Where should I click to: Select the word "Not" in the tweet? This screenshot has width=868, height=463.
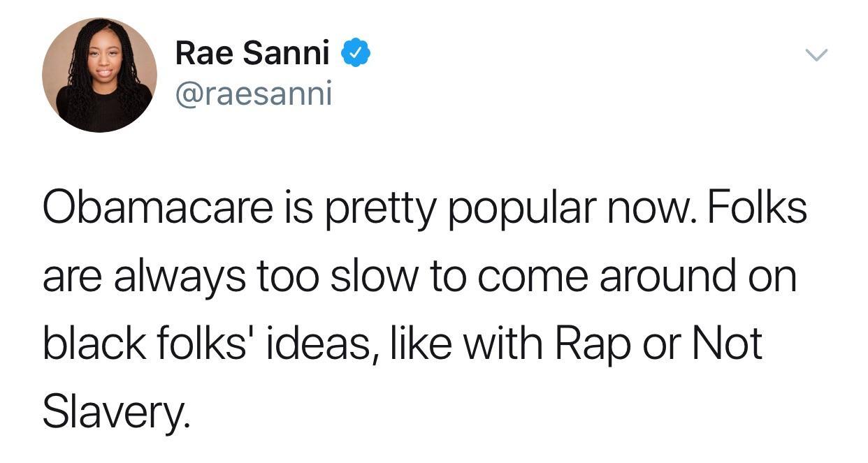(x=727, y=345)
